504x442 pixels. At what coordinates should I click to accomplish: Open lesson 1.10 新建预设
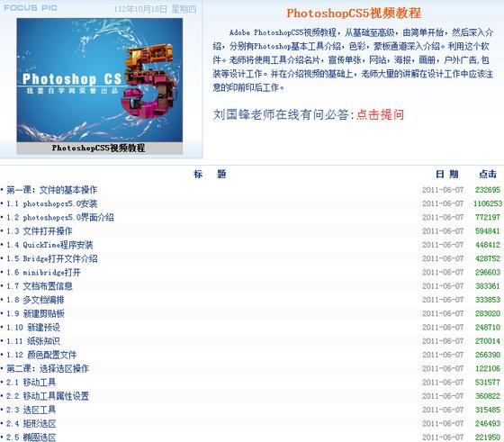[x=33, y=328]
